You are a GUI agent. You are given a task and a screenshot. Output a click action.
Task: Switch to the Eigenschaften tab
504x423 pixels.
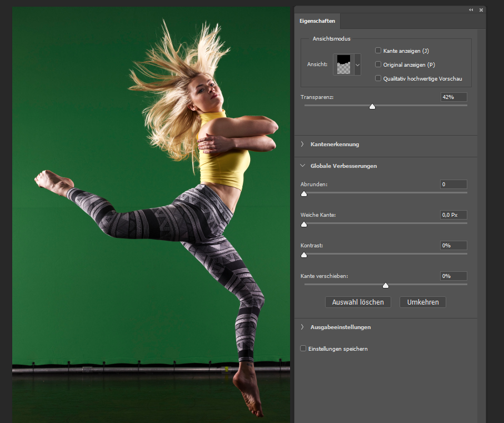(x=318, y=21)
